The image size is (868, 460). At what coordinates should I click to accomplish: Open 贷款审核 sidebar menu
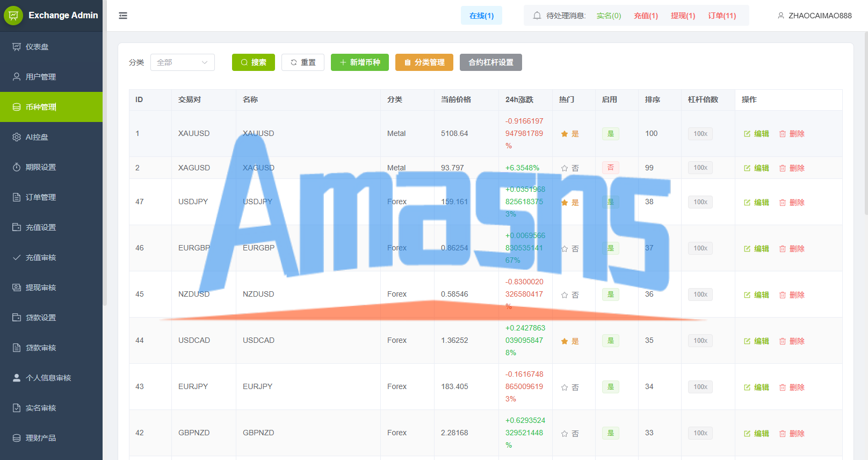click(51, 348)
